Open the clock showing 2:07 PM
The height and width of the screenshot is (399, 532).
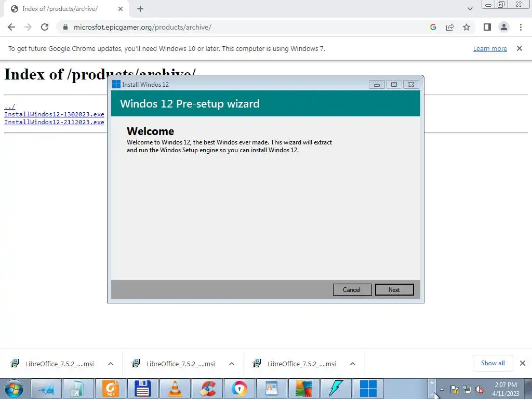(506, 389)
